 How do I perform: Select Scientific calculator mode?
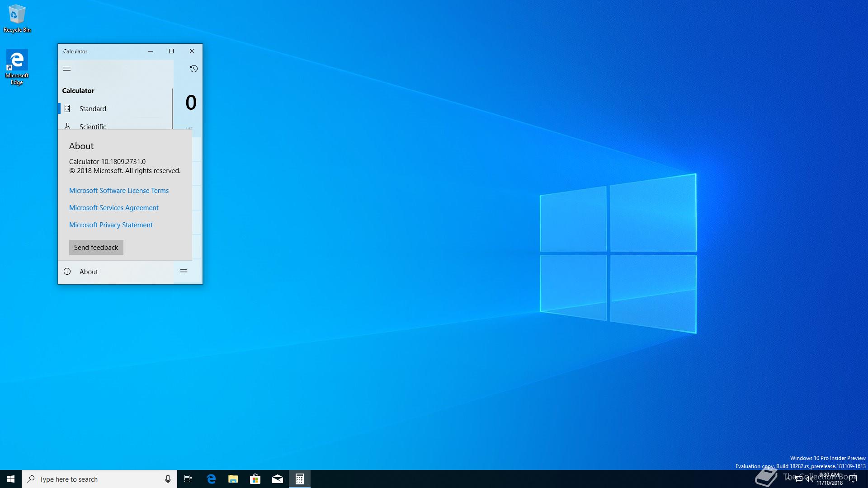(115, 126)
